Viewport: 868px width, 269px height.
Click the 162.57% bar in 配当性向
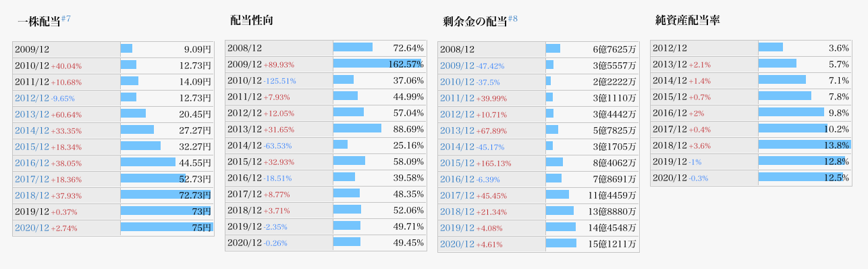pos(378,64)
